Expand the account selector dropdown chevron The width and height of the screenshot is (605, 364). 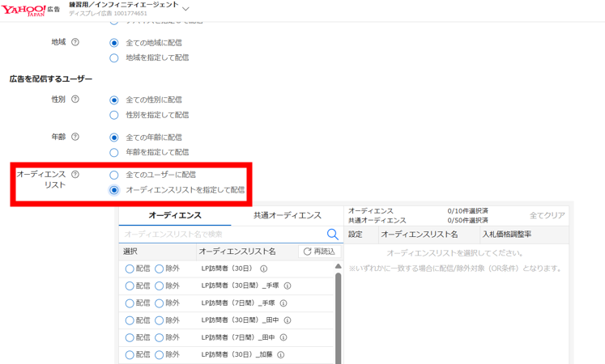click(185, 10)
